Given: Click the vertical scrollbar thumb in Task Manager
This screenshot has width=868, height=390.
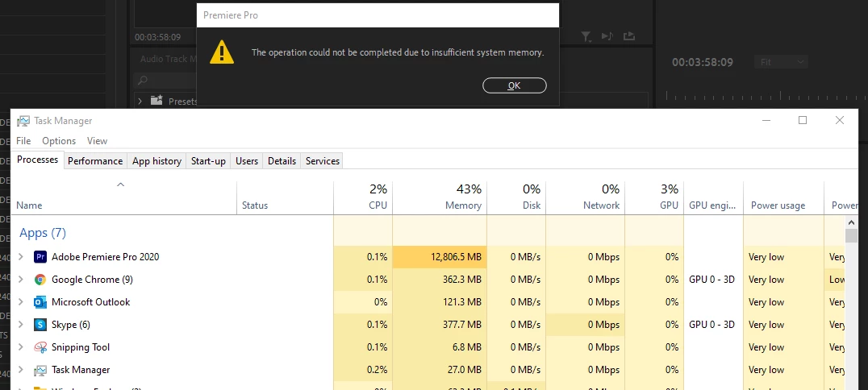Looking at the screenshot, I should pyautogui.click(x=851, y=235).
